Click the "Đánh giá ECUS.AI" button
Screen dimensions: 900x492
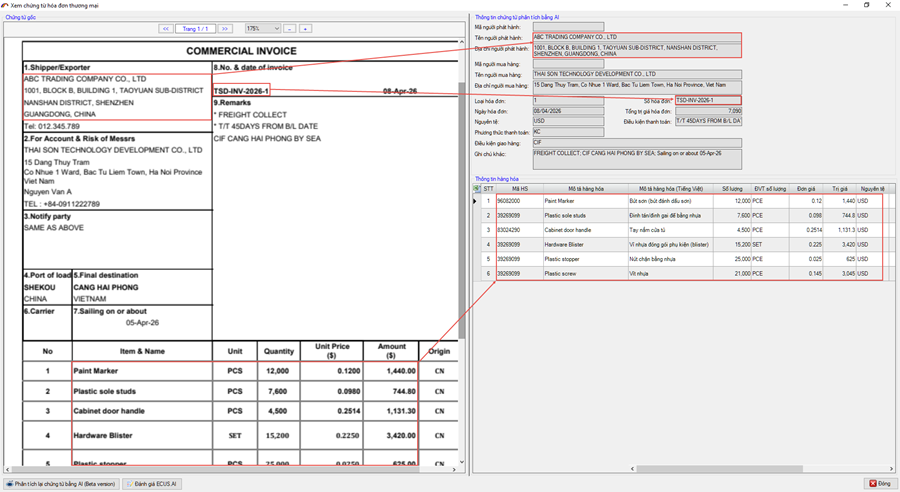click(x=153, y=483)
